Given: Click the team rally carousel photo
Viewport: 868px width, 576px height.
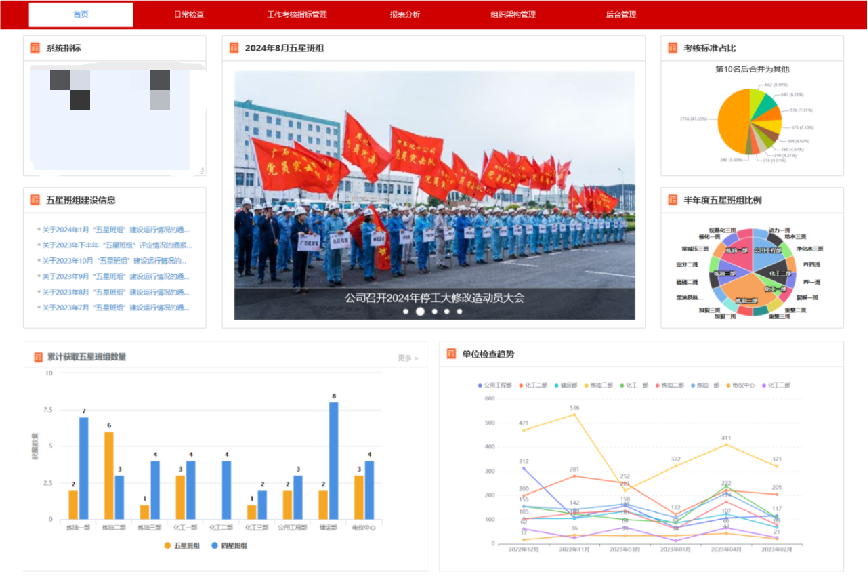Looking at the screenshot, I should coord(434,180).
